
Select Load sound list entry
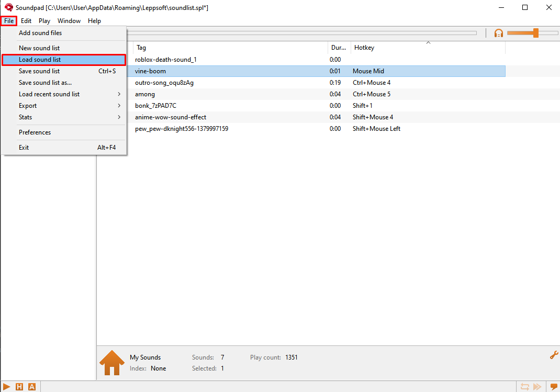pos(64,60)
